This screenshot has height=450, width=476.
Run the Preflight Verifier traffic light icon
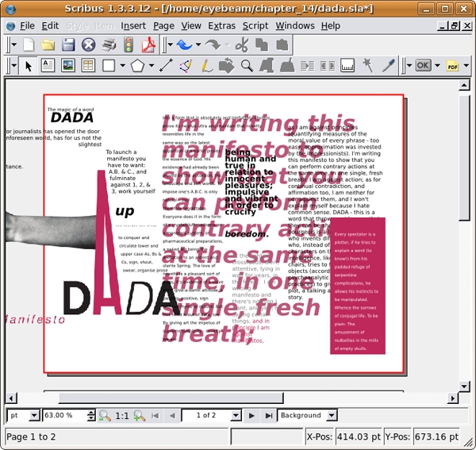click(129, 45)
